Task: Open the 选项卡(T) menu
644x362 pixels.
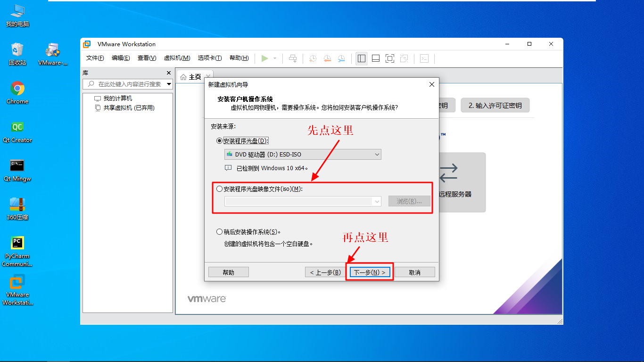Action: point(210,58)
